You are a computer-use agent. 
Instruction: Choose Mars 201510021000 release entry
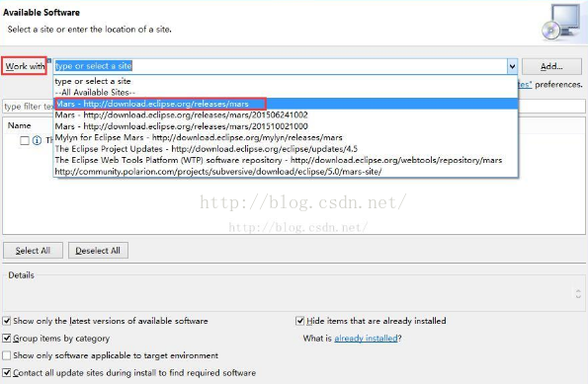(x=287, y=126)
